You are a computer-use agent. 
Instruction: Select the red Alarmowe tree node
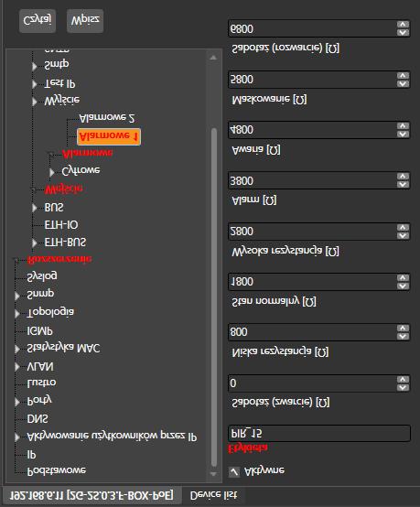(87, 154)
